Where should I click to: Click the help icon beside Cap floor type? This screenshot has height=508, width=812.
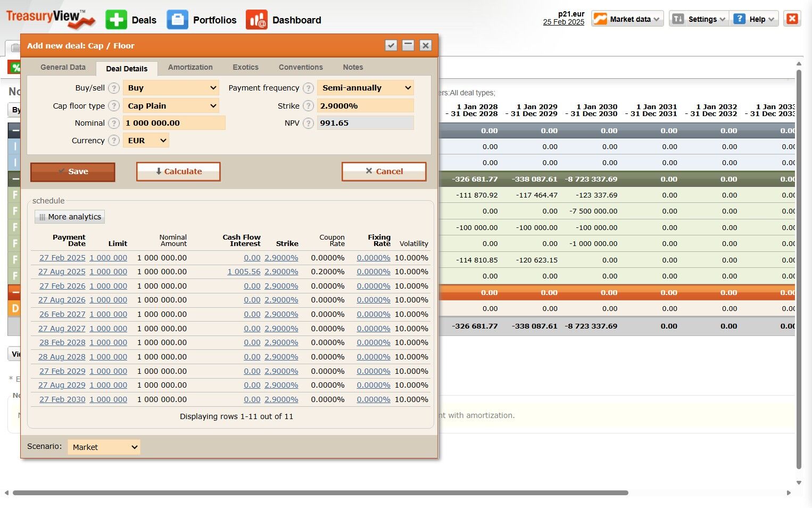point(114,106)
